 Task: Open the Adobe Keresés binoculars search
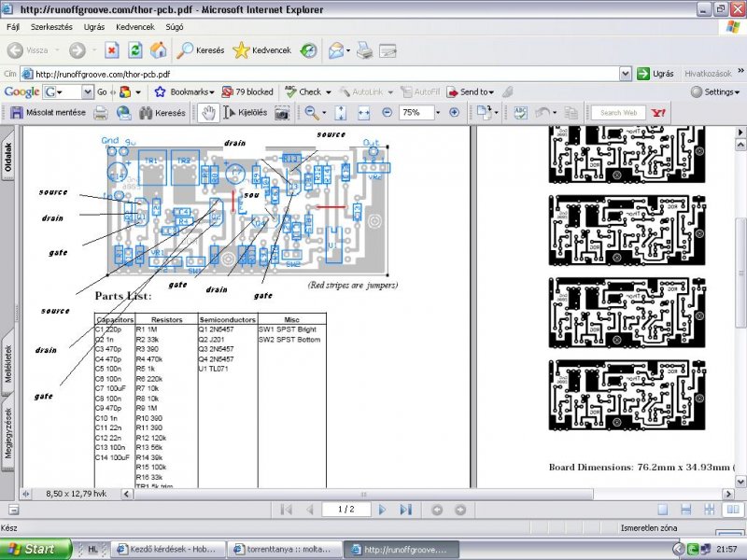[x=162, y=113]
